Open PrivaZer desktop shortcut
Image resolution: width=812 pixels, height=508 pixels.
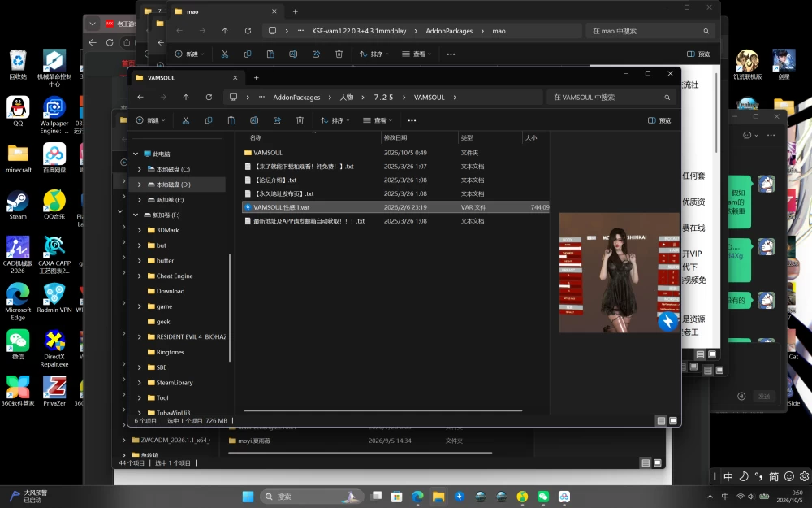[x=54, y=392]
